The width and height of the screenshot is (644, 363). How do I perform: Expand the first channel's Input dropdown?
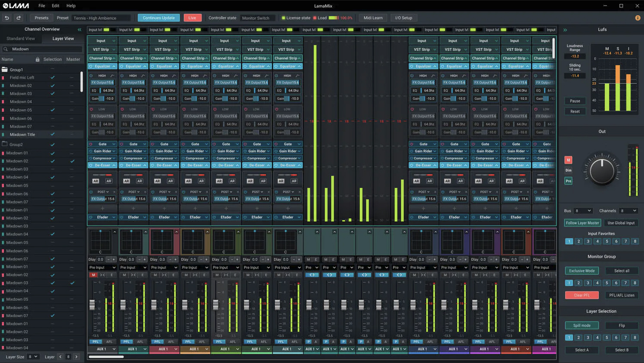click(x=103, y=41)
